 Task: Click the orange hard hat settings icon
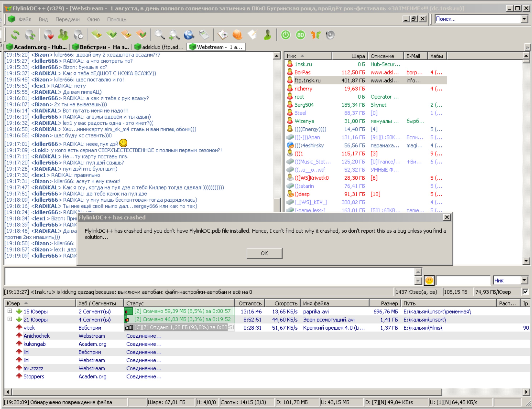point(237,35)
